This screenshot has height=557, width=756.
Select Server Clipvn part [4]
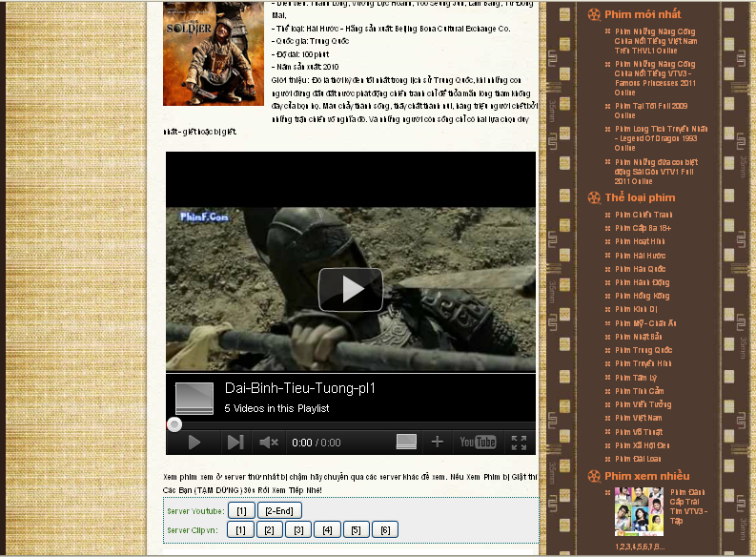point(327,530)
